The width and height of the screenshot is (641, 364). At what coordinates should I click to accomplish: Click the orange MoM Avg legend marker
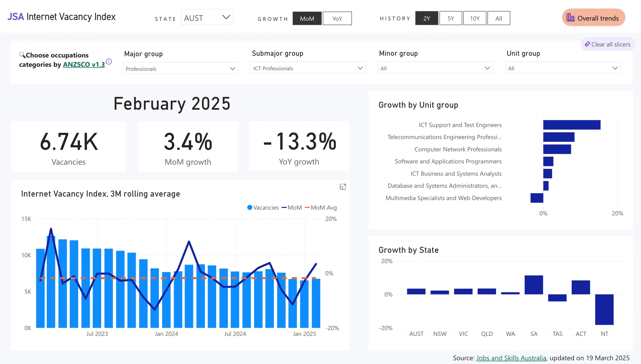(307, 207)
